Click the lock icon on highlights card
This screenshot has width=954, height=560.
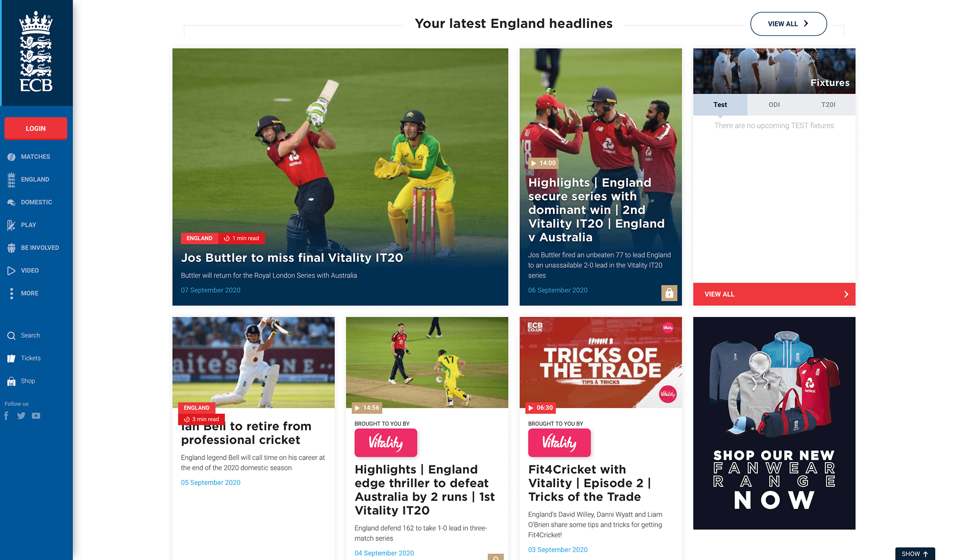669,293
